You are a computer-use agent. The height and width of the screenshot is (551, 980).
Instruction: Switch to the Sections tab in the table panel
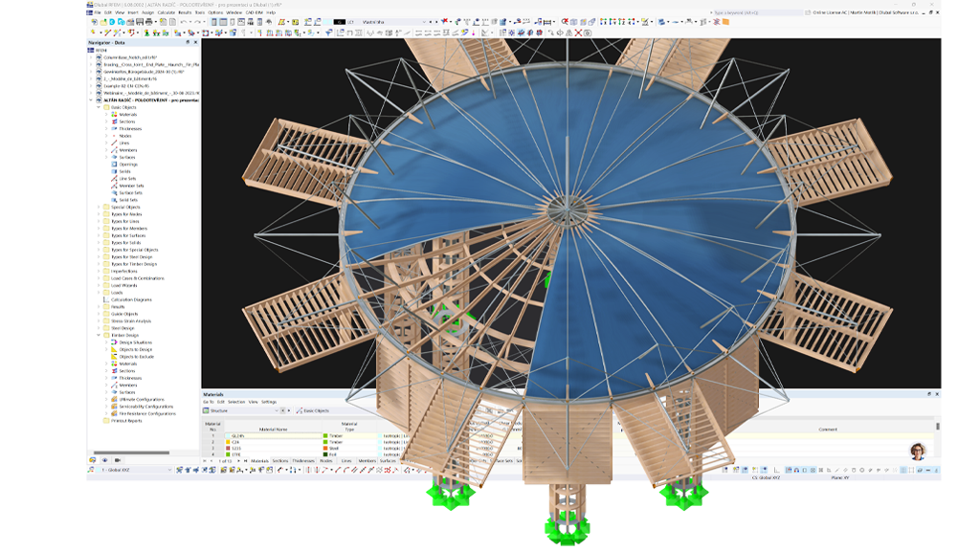pos(278,460)
